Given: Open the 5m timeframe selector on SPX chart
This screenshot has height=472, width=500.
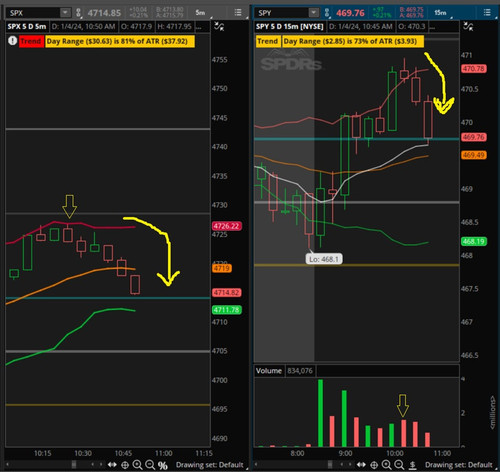Looking at the screenshot, I should pos(200,13).
